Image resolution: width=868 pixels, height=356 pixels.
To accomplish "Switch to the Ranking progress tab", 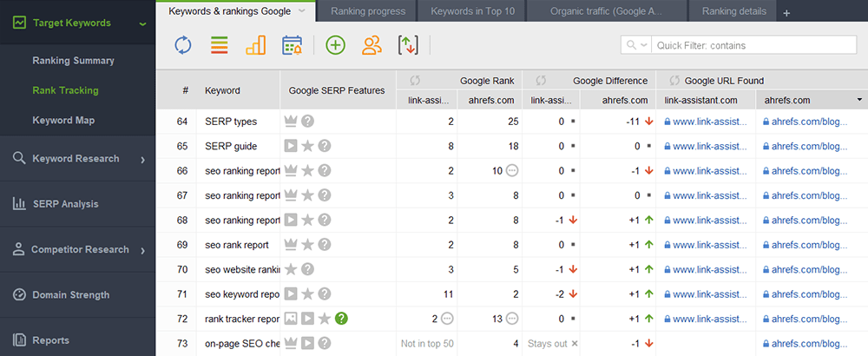I will pos(368,11).
